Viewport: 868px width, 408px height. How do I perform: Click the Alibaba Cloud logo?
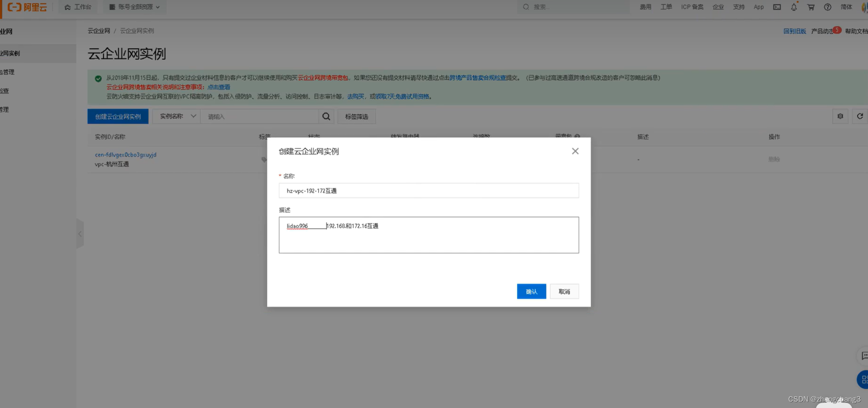click(26, 7)
